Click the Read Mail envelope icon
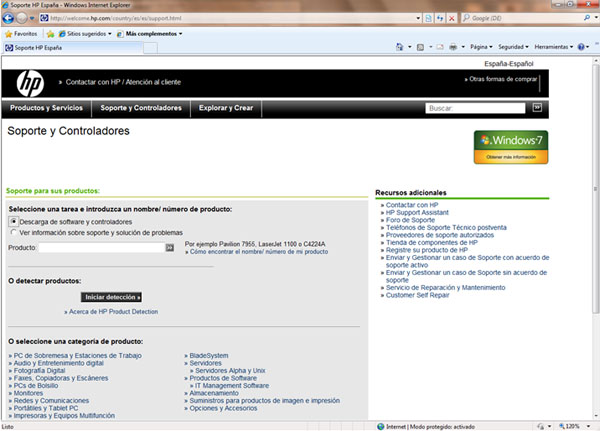 (440, 47)
